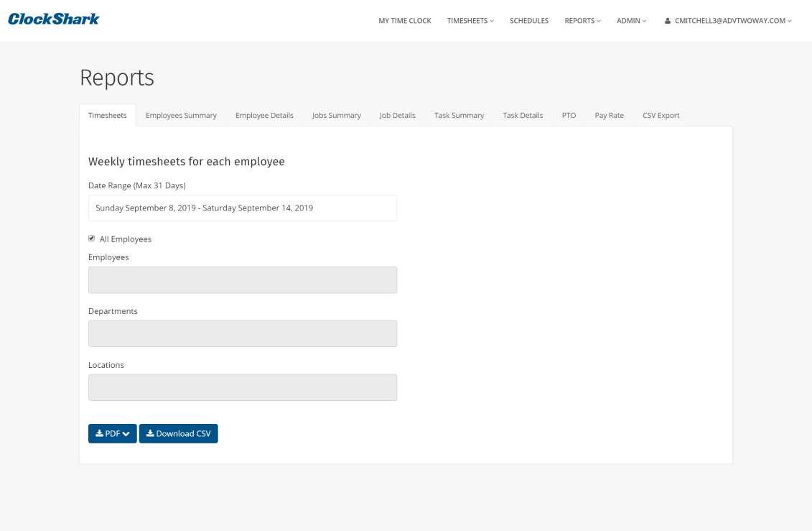Expand the Reports navigation menu
Viewport: 812px width, 531px height.
point(582,21)
